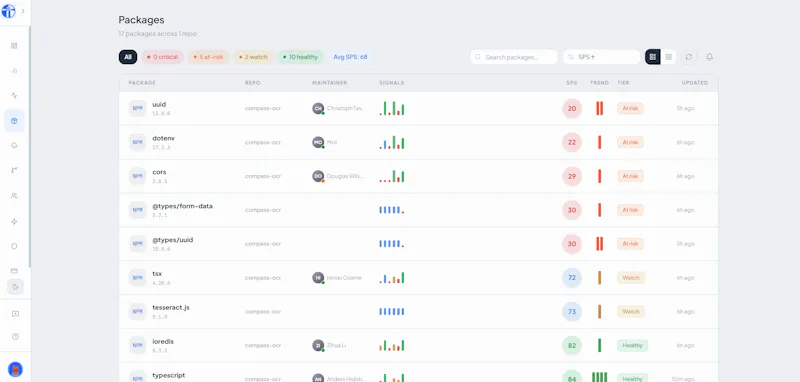Switch to the list view toggle

coord(653,57)
